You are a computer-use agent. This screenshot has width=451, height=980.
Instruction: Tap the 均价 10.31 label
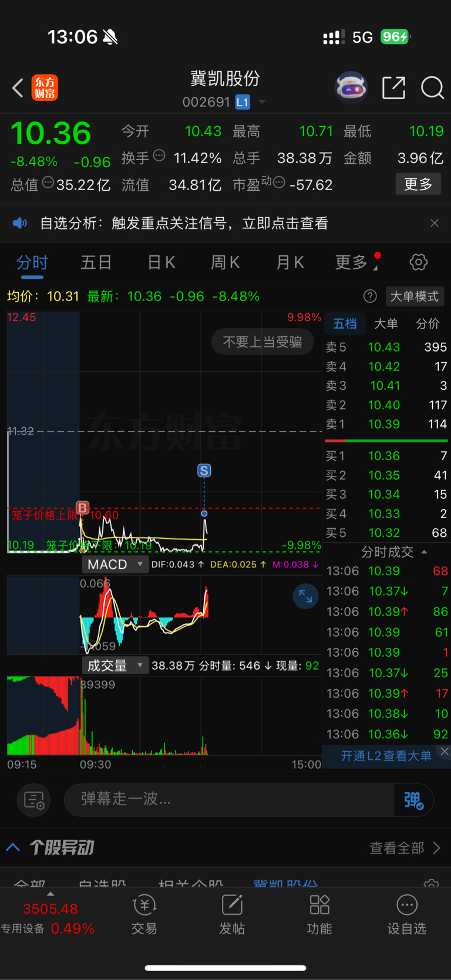[x=43, y=296]
